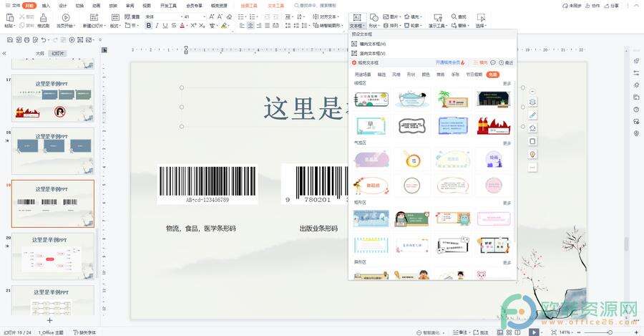Click the Find magnifier icon

coord(454,16)
